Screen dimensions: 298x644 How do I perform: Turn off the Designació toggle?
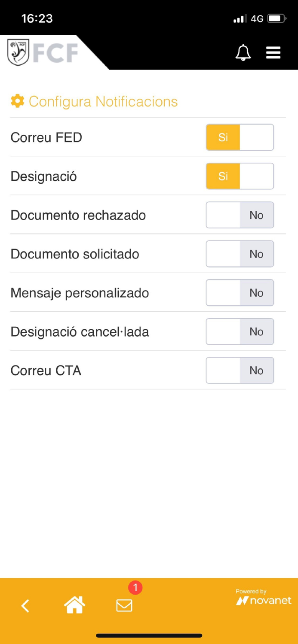(x=240, y=176)
